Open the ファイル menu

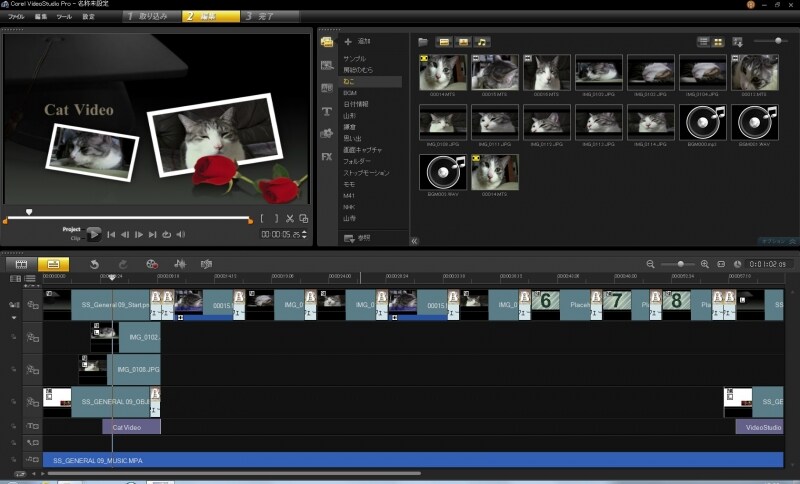pyautogui.click(x=17, y=17)
